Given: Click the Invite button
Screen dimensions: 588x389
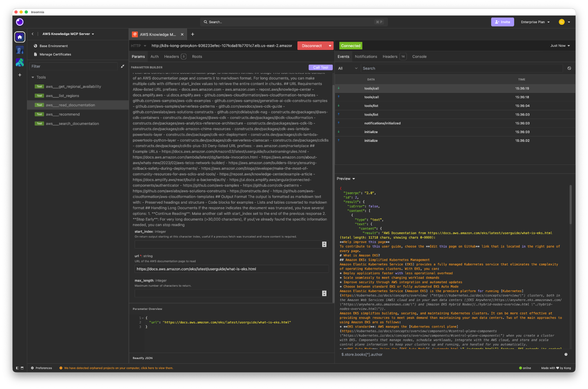Looking at the screenshot, I should (x=502, y=22).
